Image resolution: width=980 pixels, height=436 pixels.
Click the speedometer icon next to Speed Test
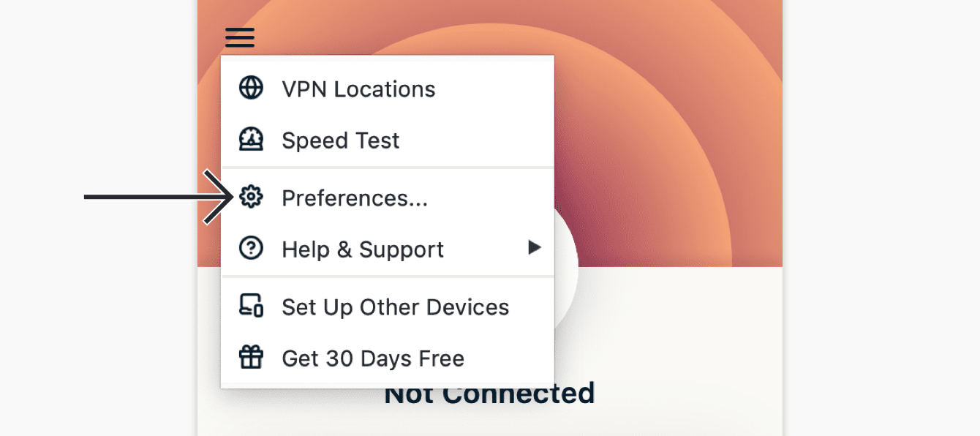point(252,139)
